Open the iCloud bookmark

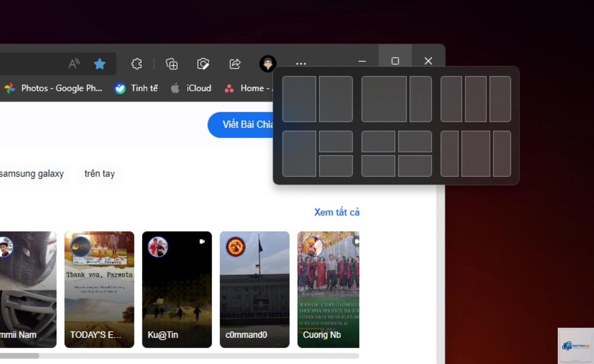tap(191, 88)
